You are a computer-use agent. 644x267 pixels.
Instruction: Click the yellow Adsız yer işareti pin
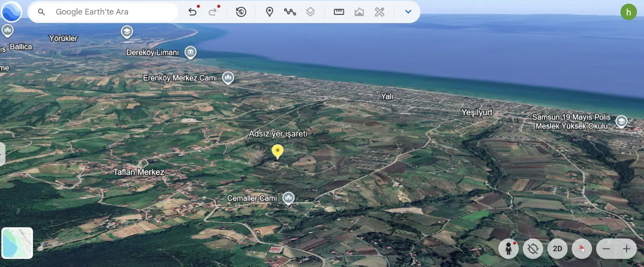click(277, 152)
